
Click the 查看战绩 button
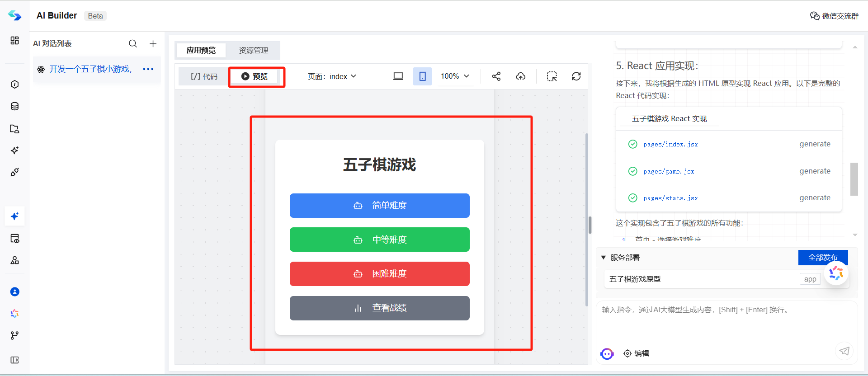pos(380,308)
